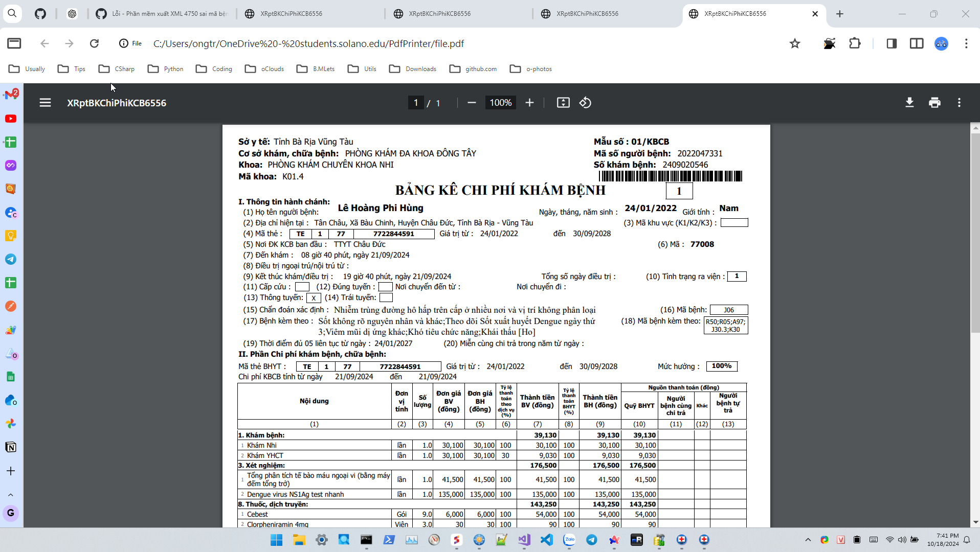Open a new browser tab
980x552 pixels.
pyautogui.click(x=840, y=14)
